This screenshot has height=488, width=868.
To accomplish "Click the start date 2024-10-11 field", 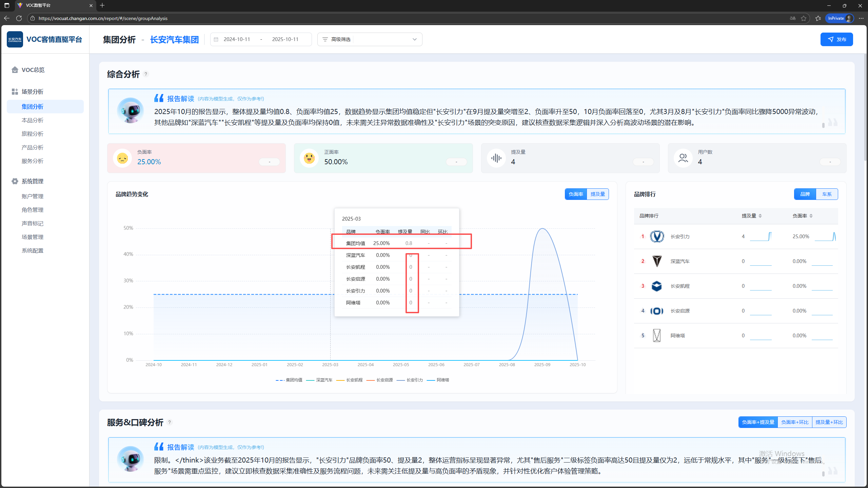I will [x=237, y=39].
